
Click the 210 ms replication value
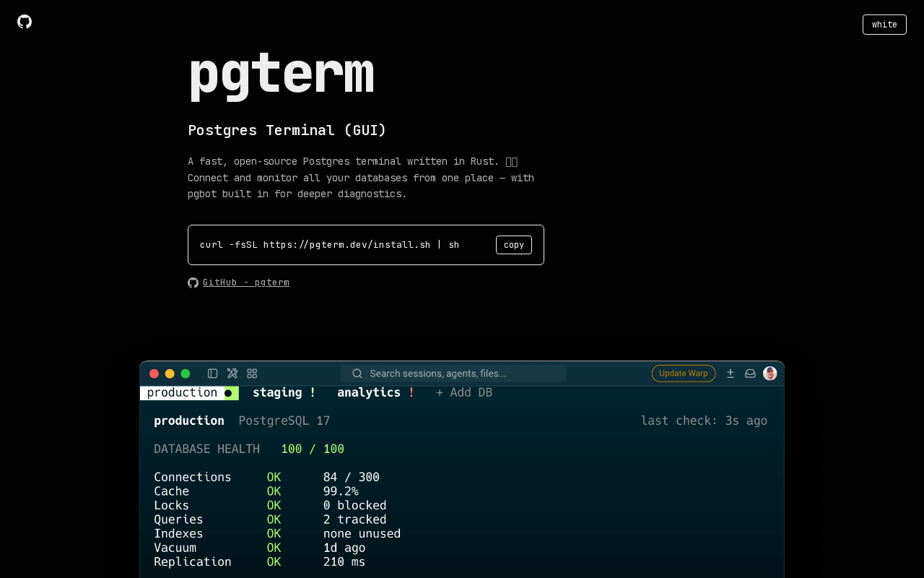[x=344, y=562]
